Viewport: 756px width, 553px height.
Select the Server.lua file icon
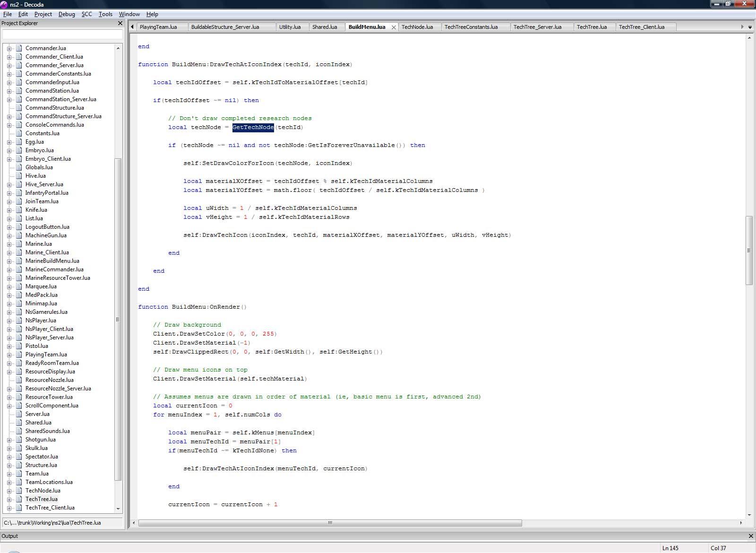19,414
